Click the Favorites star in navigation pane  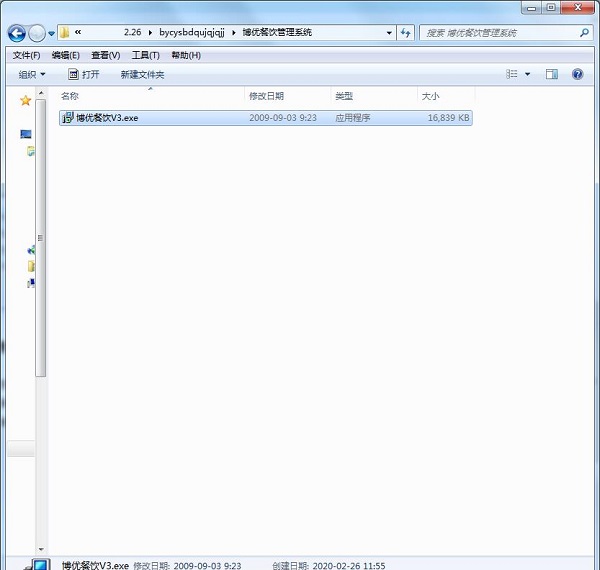26,101
